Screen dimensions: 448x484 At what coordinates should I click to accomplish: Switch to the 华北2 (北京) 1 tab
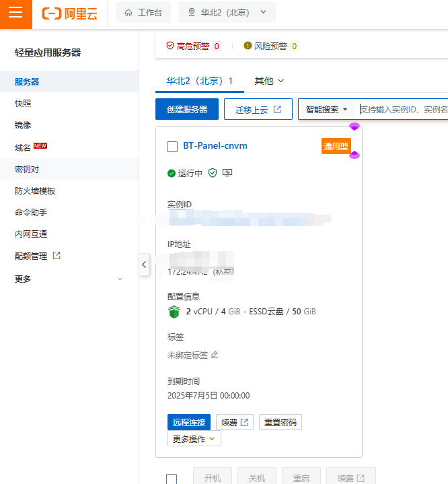click(199, 81)
